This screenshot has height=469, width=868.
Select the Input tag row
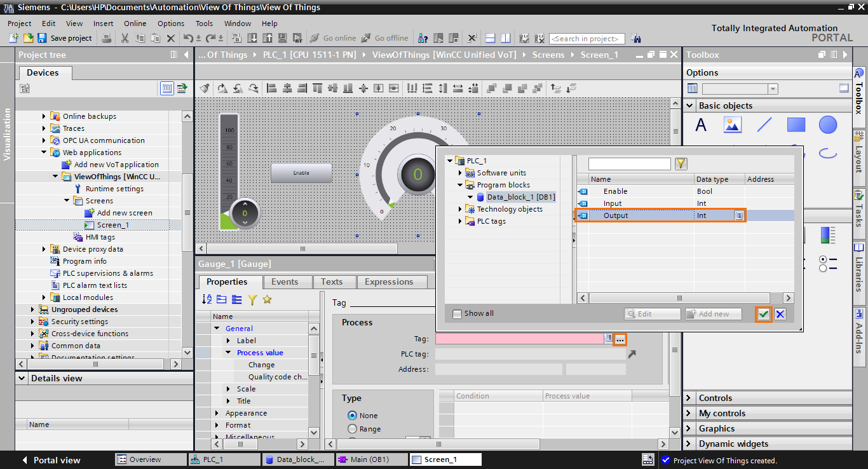[685, 203]
